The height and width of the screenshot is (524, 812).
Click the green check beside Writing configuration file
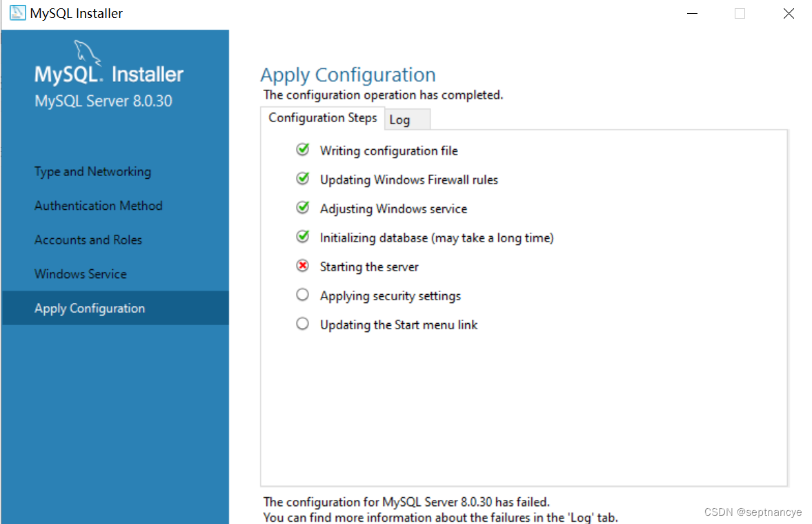pyautogui.click(x=302, y=149)
